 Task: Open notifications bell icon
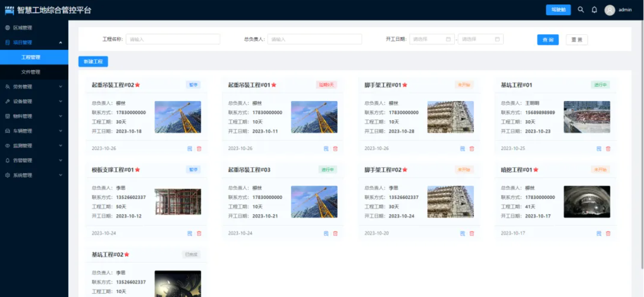[594, 10]
